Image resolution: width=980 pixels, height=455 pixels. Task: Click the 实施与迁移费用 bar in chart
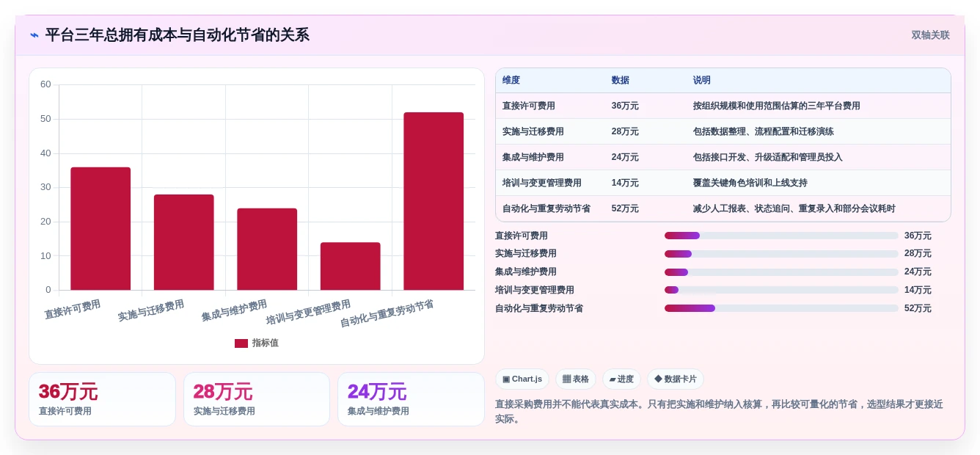coord(183,242)
